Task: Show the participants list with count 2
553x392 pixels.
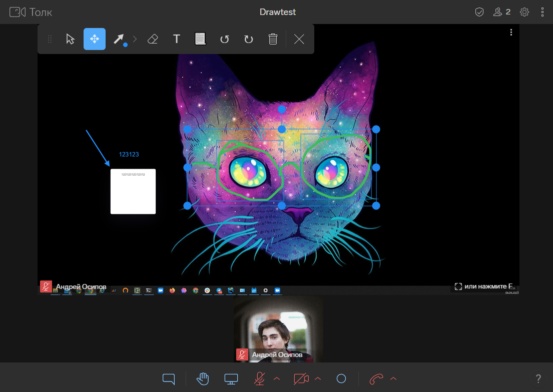Action: tap(502, 12)
